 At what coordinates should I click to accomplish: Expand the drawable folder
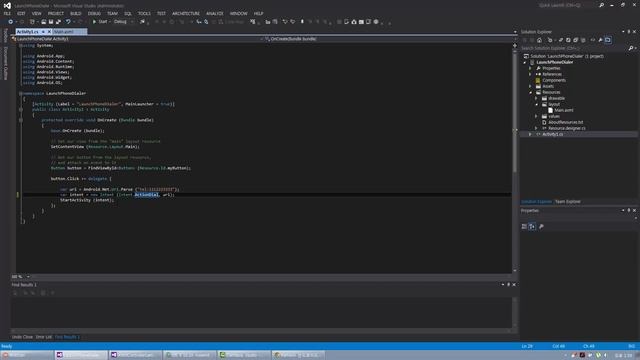tap(536, 98)
